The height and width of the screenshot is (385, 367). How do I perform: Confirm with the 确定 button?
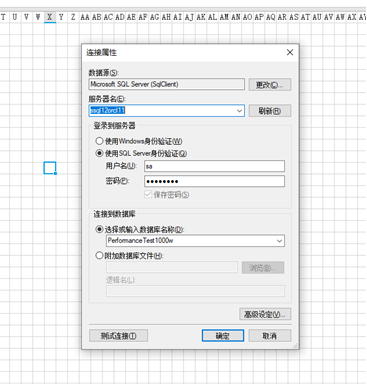click(x=223, y=336)
